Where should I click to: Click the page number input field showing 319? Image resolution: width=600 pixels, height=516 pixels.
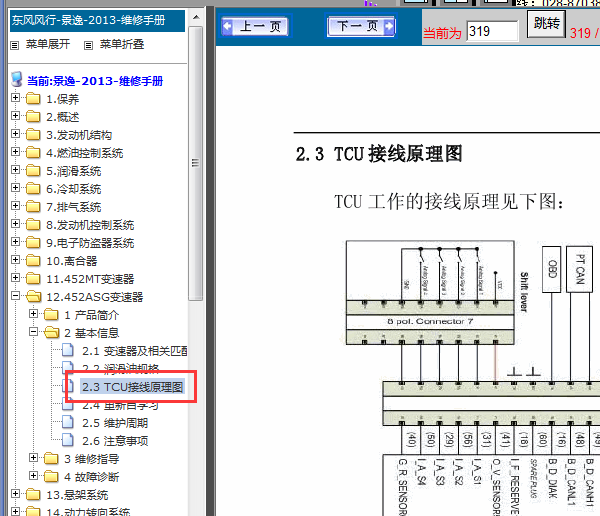[492, 31]
